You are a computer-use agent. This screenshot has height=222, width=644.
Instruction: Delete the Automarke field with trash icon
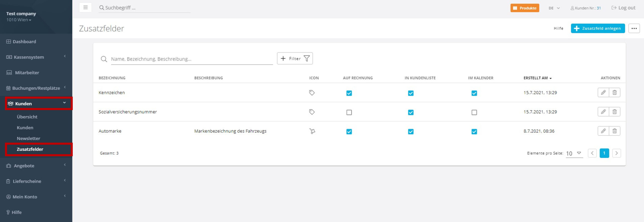[615, 131]
